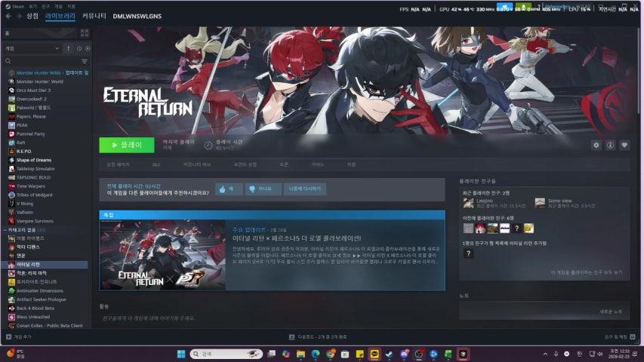Open friends and chat at bottom right
The width and height of the screenshot is (644, 362).
coord(620,337)
